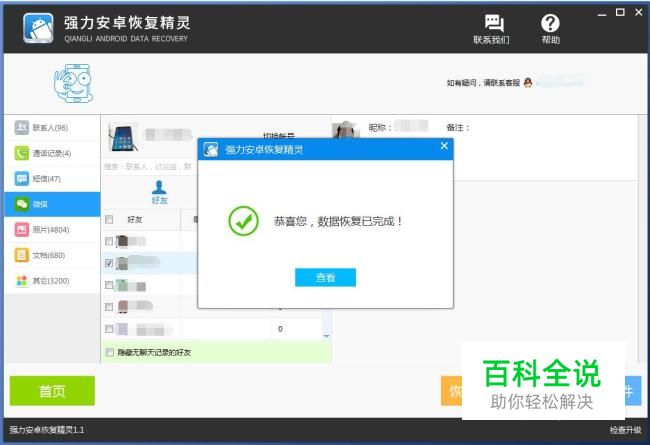Toggle the select-all checkbox beside 好友 header

(109, 219)
